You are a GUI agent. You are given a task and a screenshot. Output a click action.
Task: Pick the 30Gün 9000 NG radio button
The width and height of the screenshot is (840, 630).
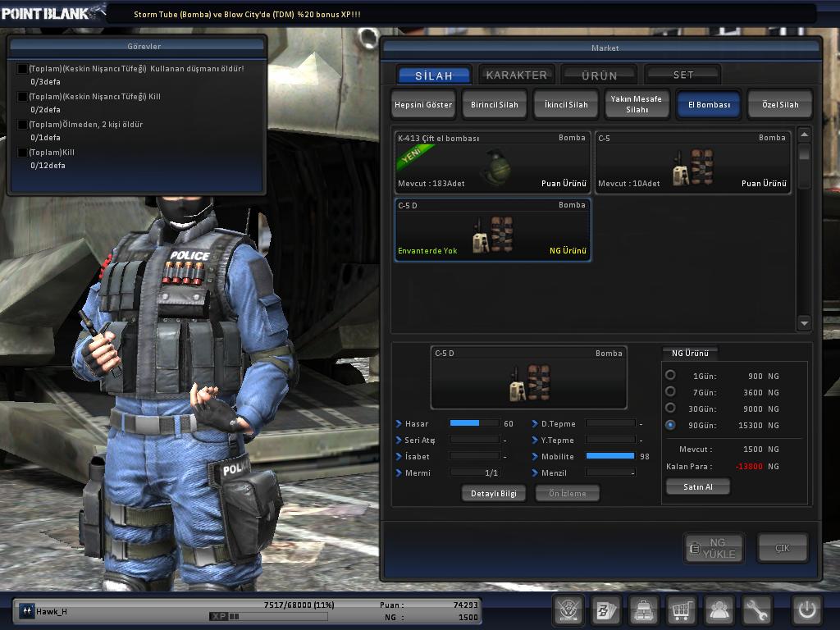coord(670,409)
